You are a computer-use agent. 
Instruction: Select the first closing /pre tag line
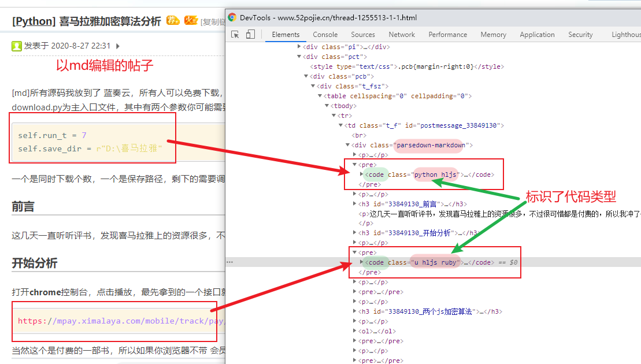click(369, 184)
